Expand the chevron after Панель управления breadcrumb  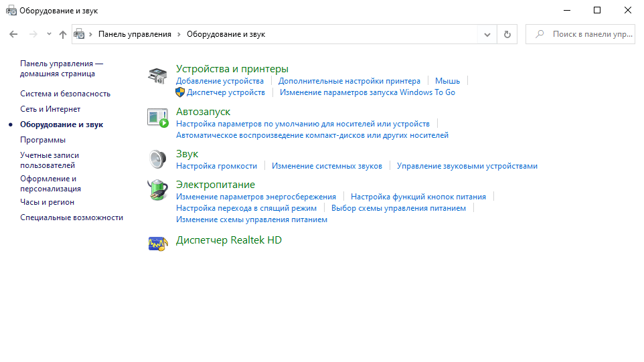[x=179, y=34]
